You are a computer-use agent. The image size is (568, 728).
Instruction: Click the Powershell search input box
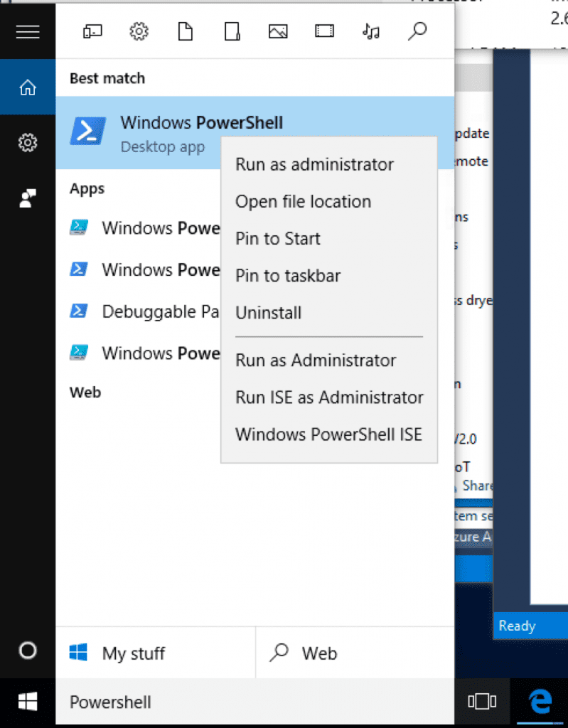pos(255,702)
